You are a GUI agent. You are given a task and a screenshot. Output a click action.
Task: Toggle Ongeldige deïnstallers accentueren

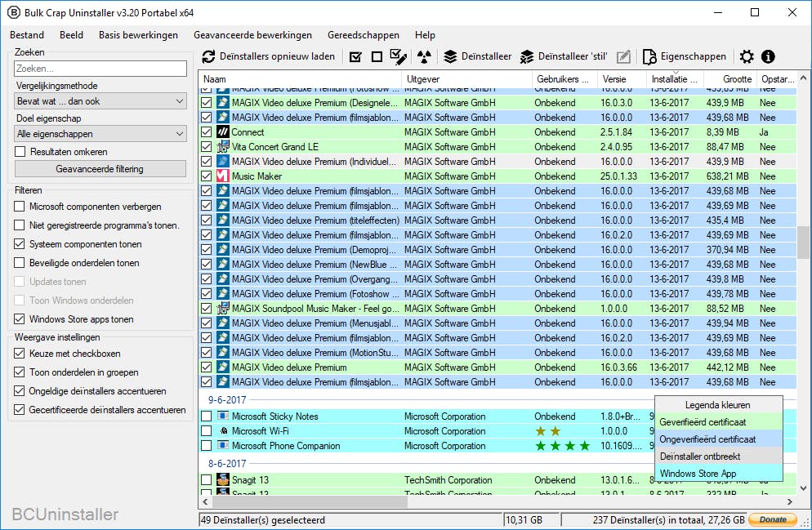click(x=19, y=391)
